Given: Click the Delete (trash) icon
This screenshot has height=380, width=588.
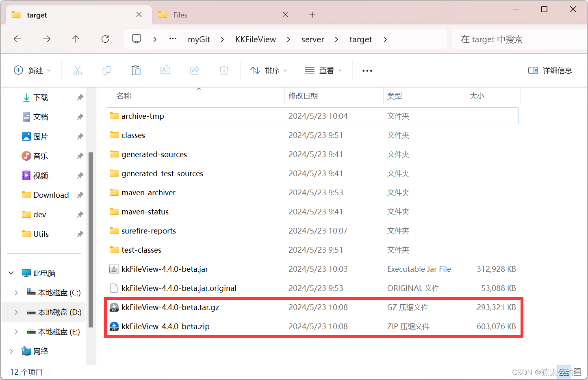Looking at the screenshot, I should coord(223,70).
